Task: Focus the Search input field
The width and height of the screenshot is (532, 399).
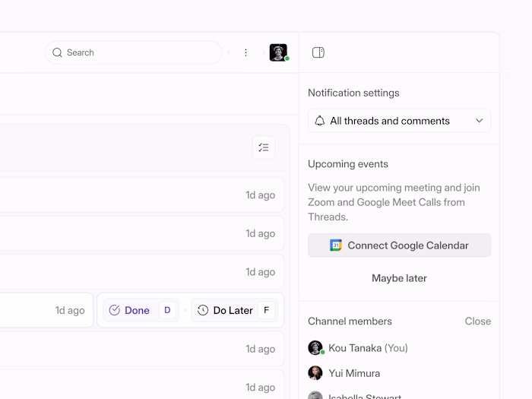Action: tap(133, 52)
